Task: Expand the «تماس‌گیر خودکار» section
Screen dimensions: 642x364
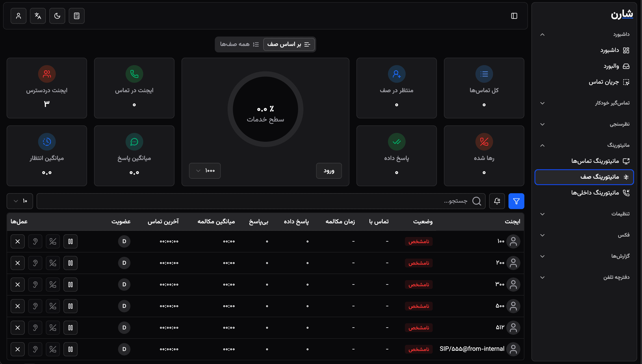Action: tap(585, 103)
